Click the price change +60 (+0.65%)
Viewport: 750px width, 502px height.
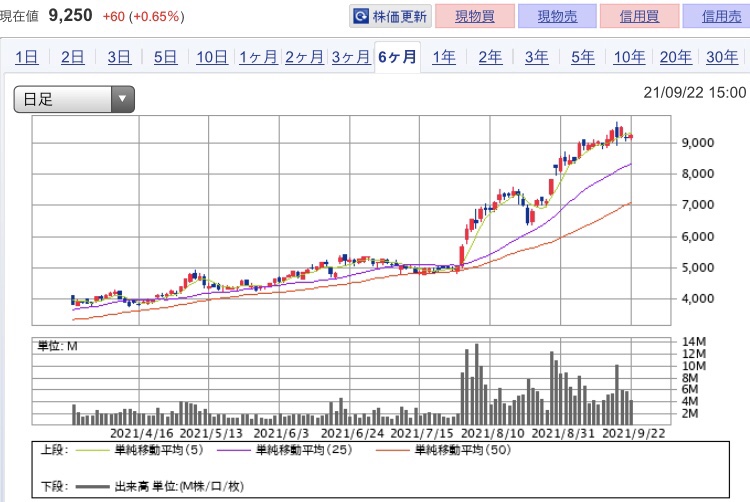tap(143, 17)
